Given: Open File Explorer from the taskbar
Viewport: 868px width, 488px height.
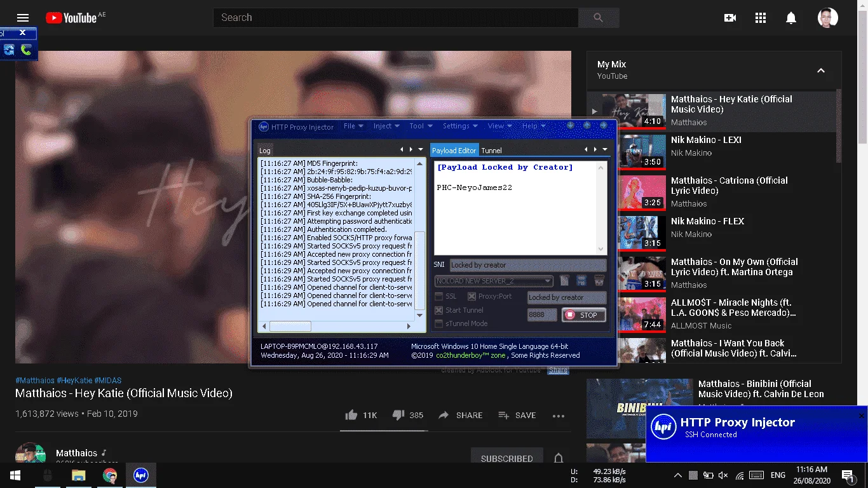Looking at the screenshot, I should coord(79,475).
